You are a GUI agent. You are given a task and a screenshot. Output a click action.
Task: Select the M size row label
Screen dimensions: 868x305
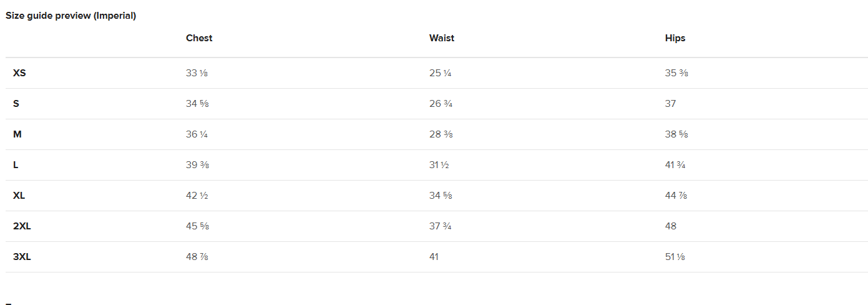(17, 134)
